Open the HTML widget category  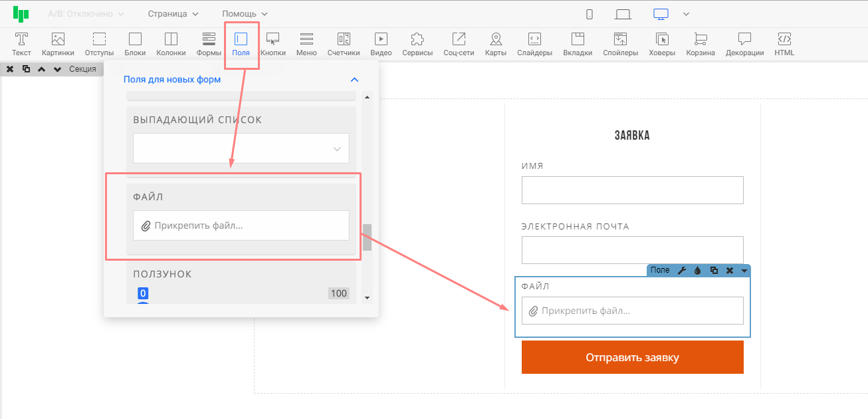784,44
